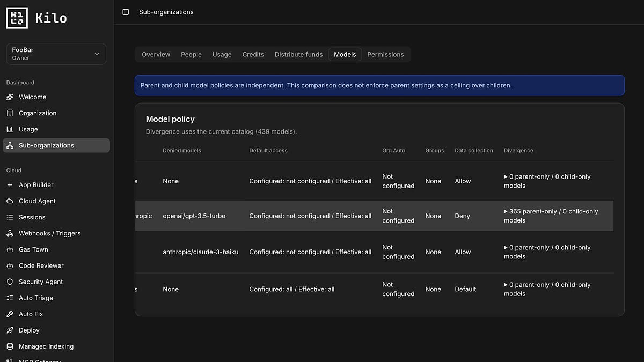This screenshot has width=644, height=362.
Task: Go to Organization in the sidebar
Action: coord(56,113)
